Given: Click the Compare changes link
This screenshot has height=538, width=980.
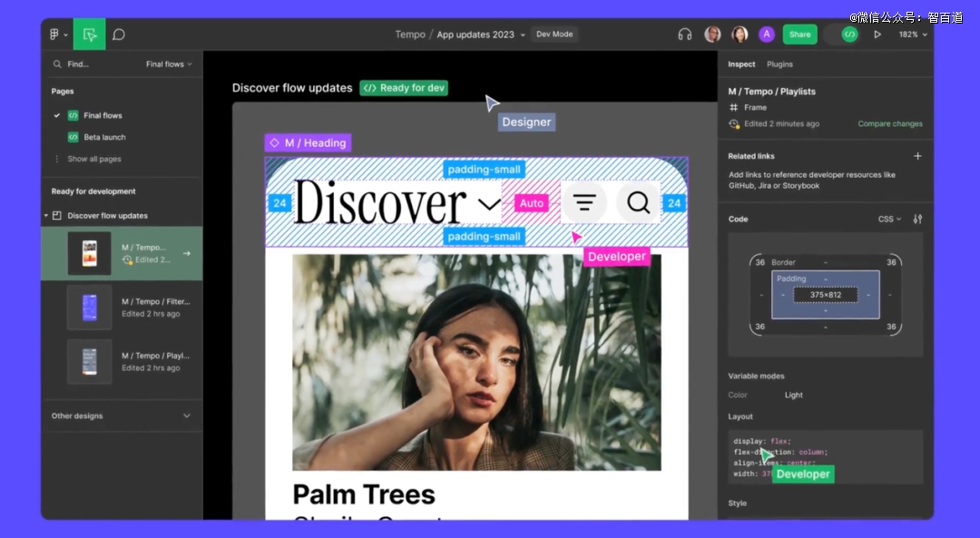Looking at the screenshot, I should coord(890,123).
